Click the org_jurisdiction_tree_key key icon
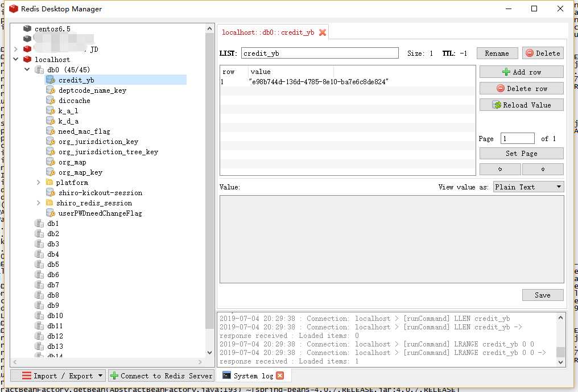Viewport: 578px width, 392px height. click(51, 151)
